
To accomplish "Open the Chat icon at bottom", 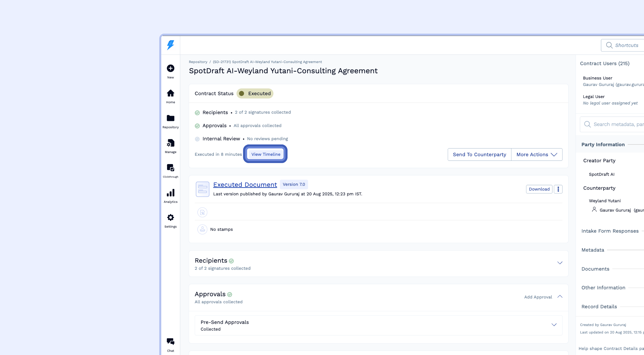I will 170,342.
